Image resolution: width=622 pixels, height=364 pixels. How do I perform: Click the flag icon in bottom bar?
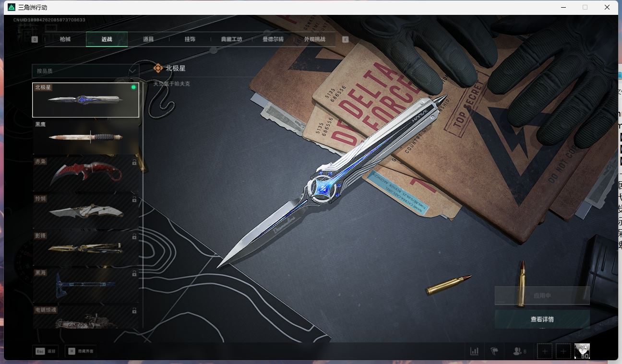tap(494, 351)
